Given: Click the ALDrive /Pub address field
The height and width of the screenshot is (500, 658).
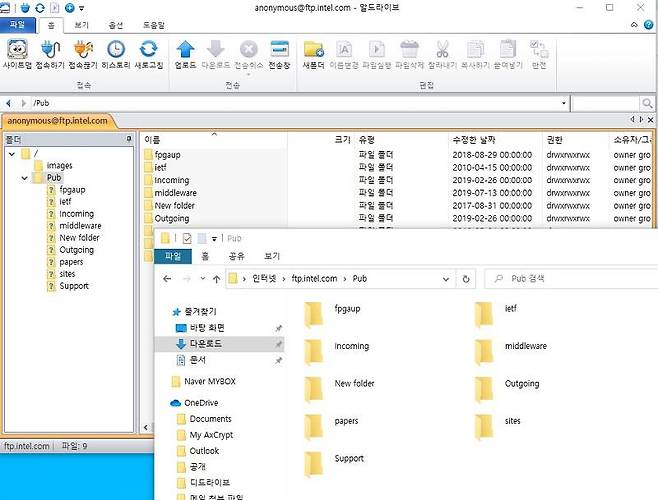Looking at the screenshot, I should [x=296, y=103].
